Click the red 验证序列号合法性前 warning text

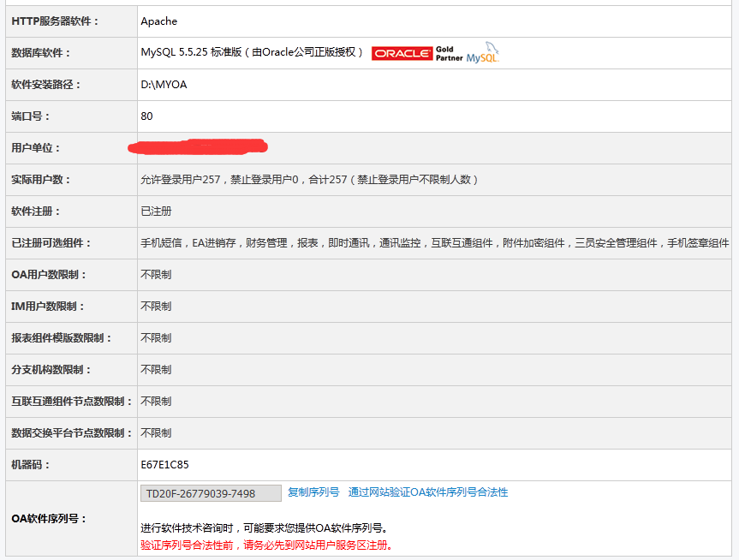[x=266, y=545]
